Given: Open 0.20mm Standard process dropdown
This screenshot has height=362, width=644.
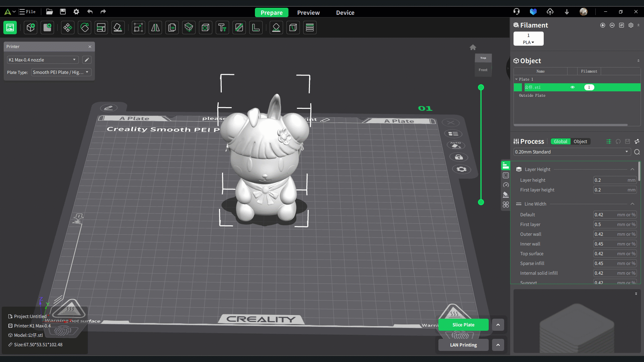Looking at the screenshot, I should click(x=572, y=152).
